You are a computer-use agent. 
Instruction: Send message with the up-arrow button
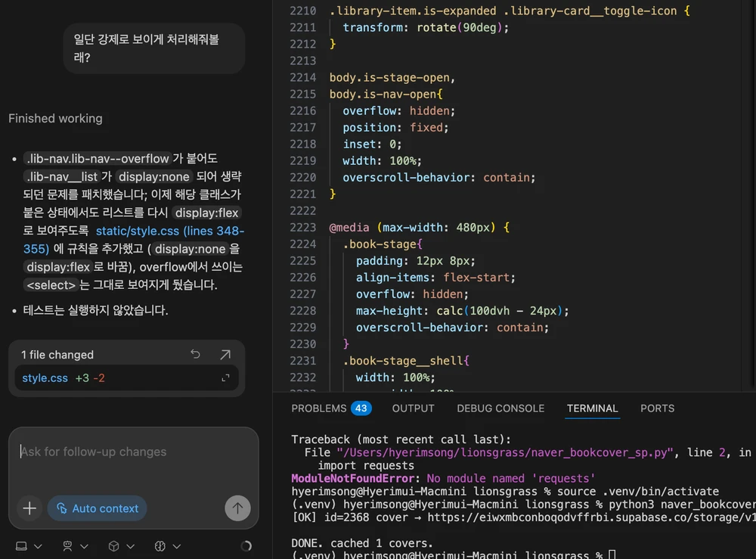pyautogui.click(x=237, y=508)
